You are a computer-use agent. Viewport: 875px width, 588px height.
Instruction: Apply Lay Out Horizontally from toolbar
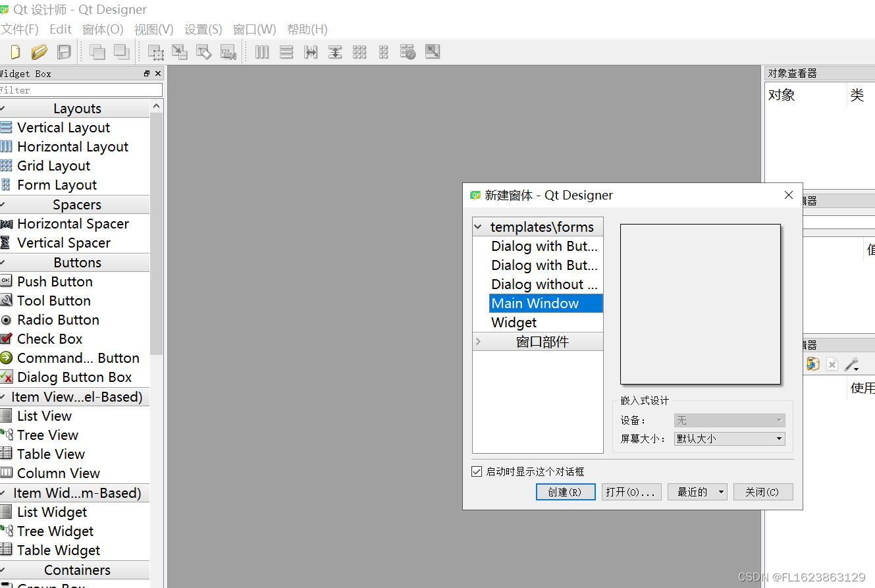(262, 52)
